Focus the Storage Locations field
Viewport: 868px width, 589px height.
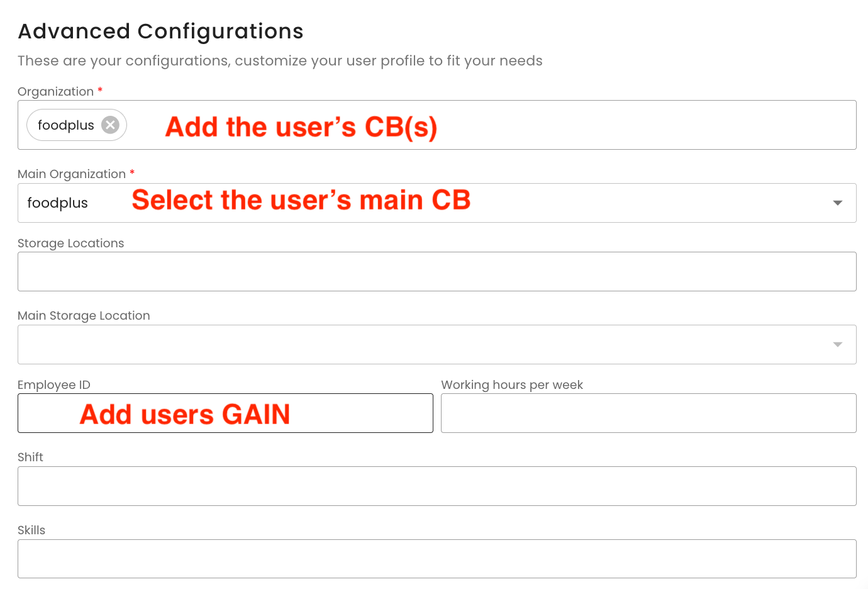(437, 272)
